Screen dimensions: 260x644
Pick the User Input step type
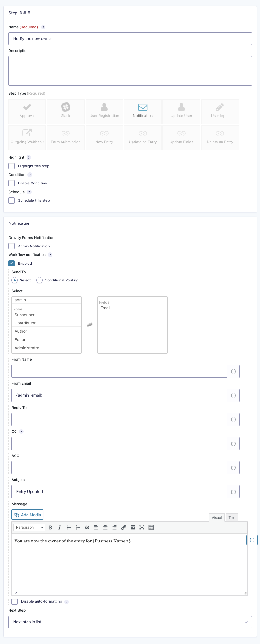click(x=220, y=111)
